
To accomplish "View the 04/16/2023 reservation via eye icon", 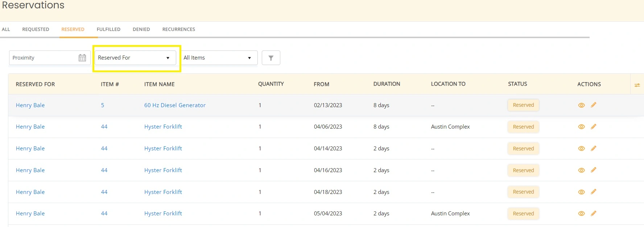I will click(581, 170).
